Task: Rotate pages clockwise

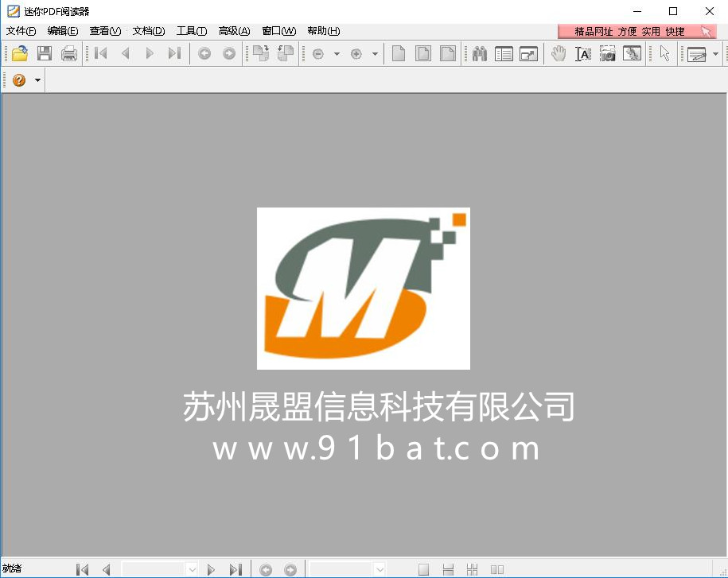Action: coord(261,53)
